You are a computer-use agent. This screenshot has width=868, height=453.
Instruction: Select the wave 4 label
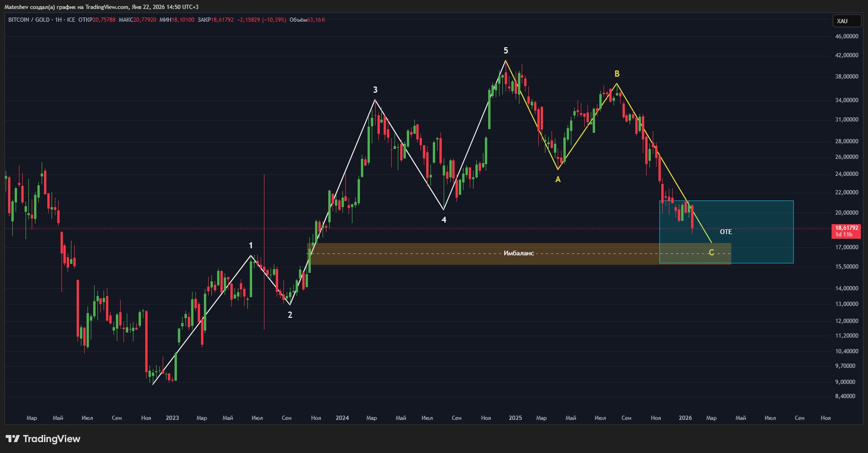(x=444, y=220)
